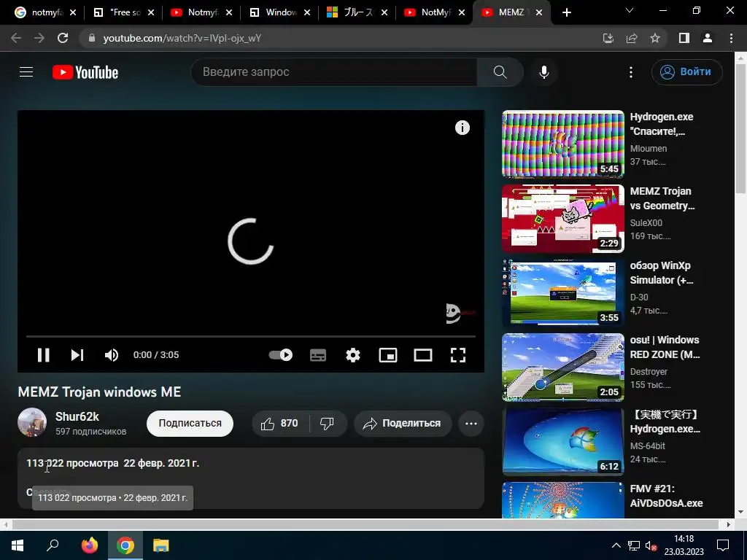The width and height of the screenshot is (747, 560).
Task: Skip to the next video
Action: [77, 355]
